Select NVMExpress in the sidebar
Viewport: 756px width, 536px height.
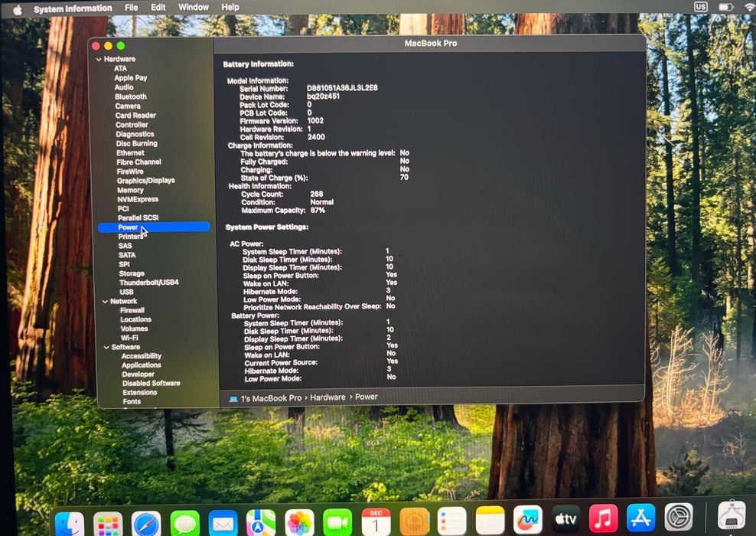pos(138,199)
